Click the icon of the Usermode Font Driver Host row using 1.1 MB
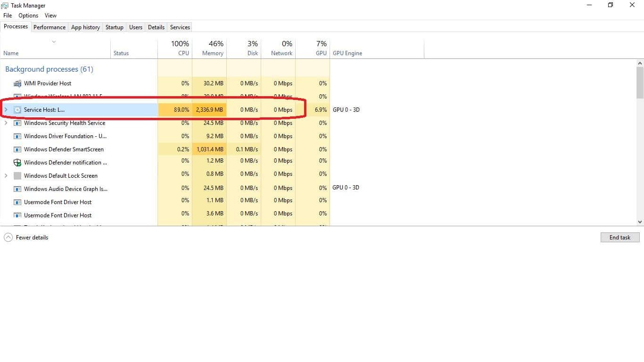Viewport: 644px width, 362px height. pos(17,202)
